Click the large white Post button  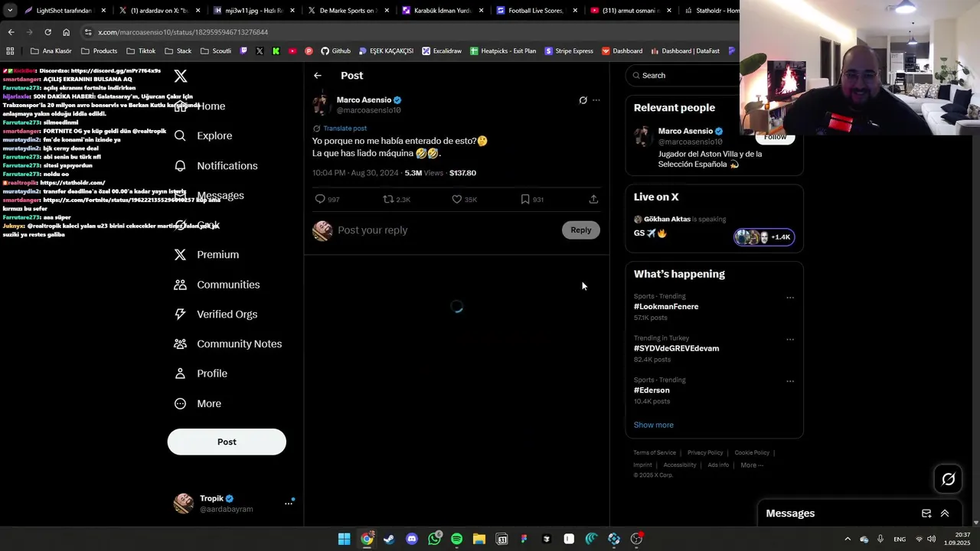[x=227, y=442]
